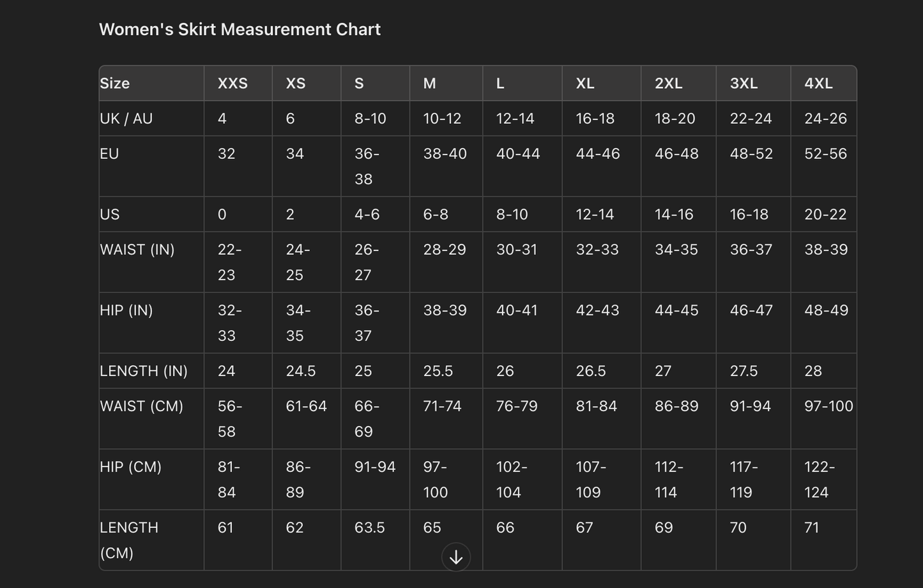
Task: Select the 20-22 US size cell
Action: click(825, 215)
